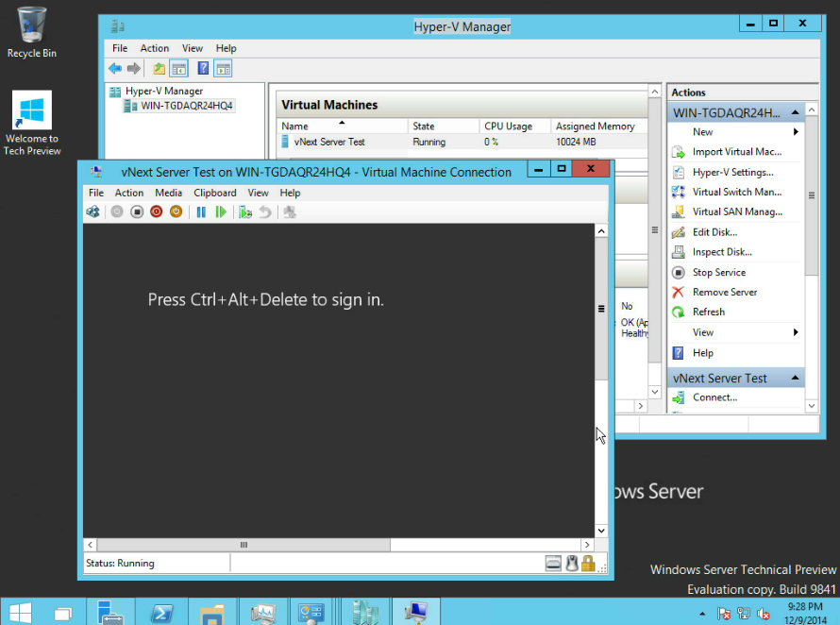Sort by Assigned Memory column header
This screenshot has height=625, width=840.
[599, 126]
